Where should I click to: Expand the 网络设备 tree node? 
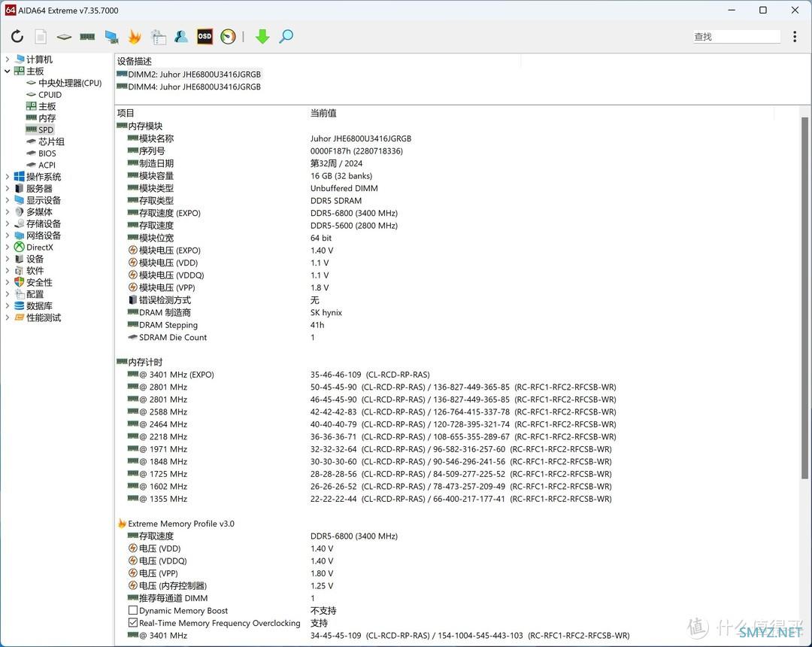(x=8, y=235)
